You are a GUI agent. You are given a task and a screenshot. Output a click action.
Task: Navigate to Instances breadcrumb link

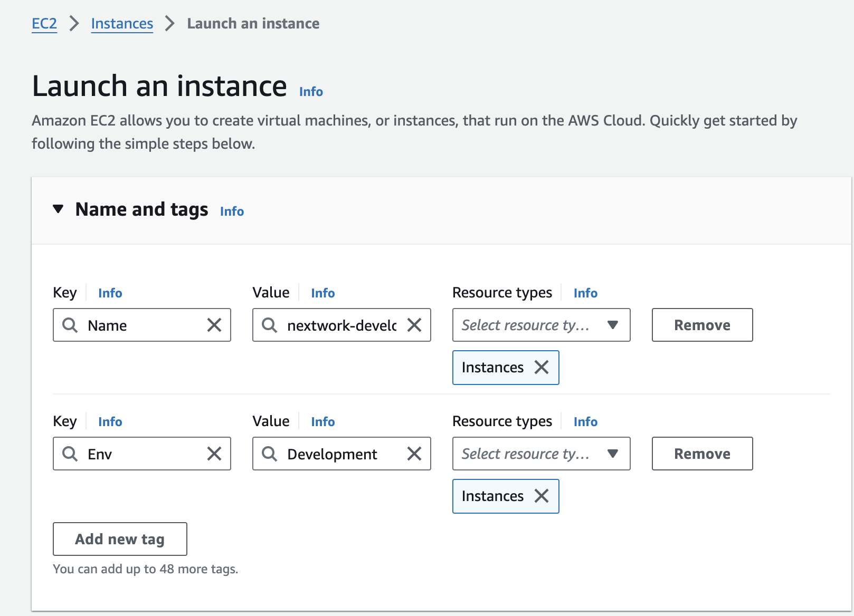tap(122, 24)
